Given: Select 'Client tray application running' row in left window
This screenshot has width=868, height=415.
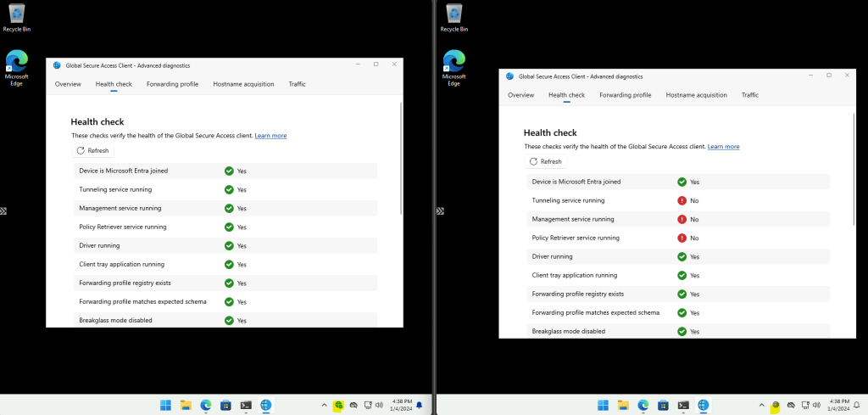Looking at the screenshot, I should (x=225, y=264).
